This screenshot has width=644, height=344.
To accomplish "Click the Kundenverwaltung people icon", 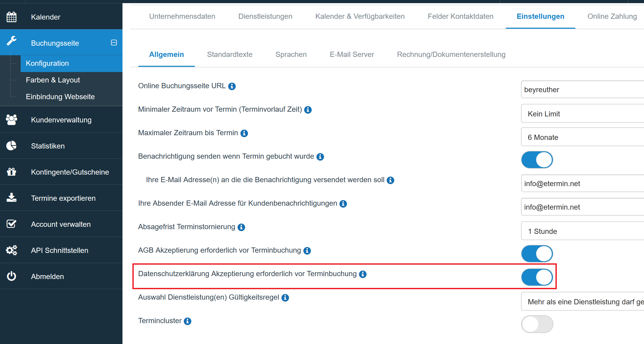I will click(x=11, y=120).
